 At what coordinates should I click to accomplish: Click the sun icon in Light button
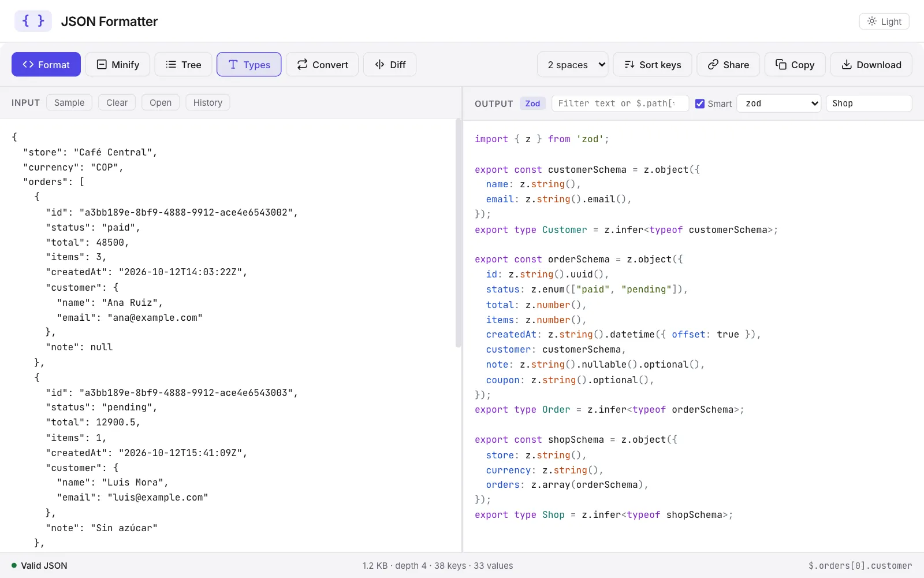(872, 21)
